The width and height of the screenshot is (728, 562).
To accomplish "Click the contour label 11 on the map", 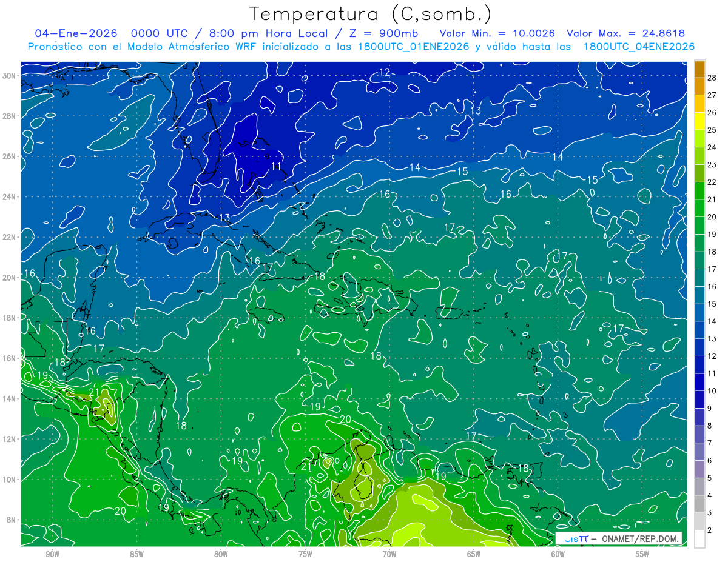I will click(x=276, y=166).
